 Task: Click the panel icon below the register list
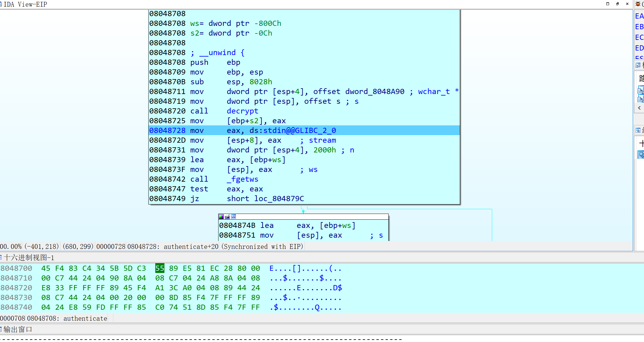coord(638,65)
